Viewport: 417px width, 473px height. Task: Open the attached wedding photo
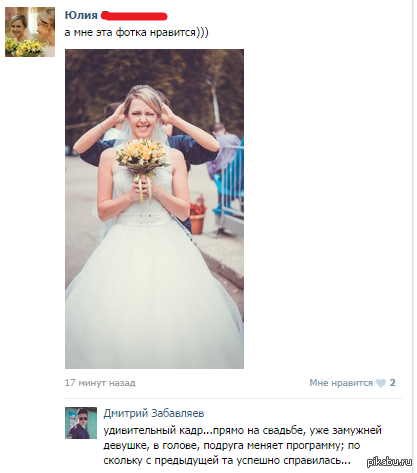pyautogui.click(x=154, y=209)
